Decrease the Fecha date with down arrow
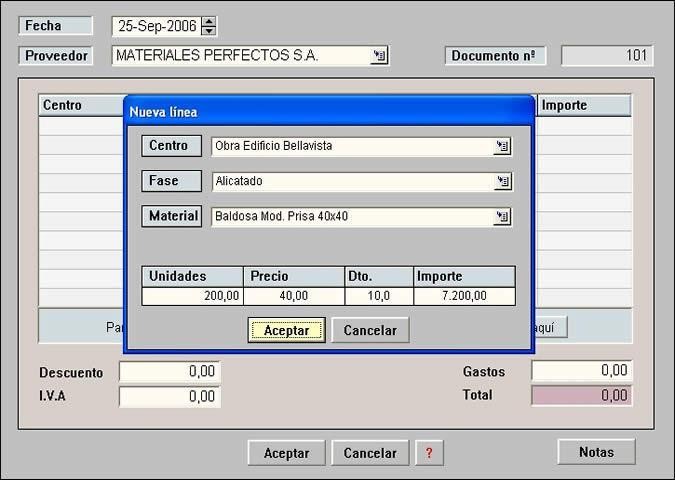 pyautogui.click(x=208, y=31)
